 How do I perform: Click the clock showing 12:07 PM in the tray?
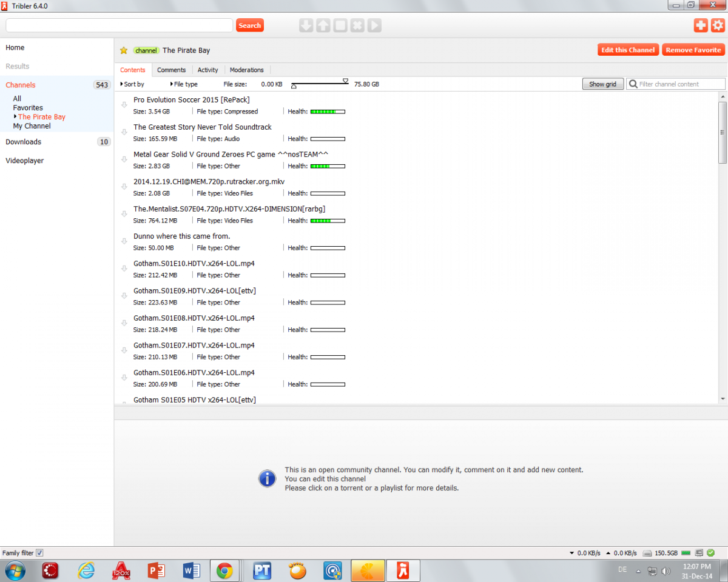696,566
